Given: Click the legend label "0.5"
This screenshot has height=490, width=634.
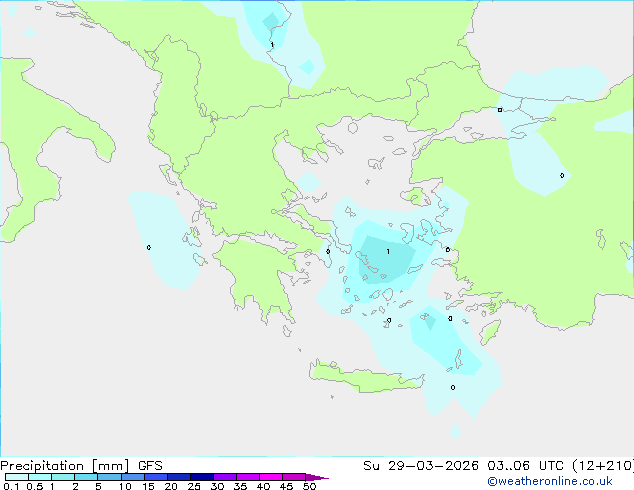Looking at the screenshot, I should (34, 486).
